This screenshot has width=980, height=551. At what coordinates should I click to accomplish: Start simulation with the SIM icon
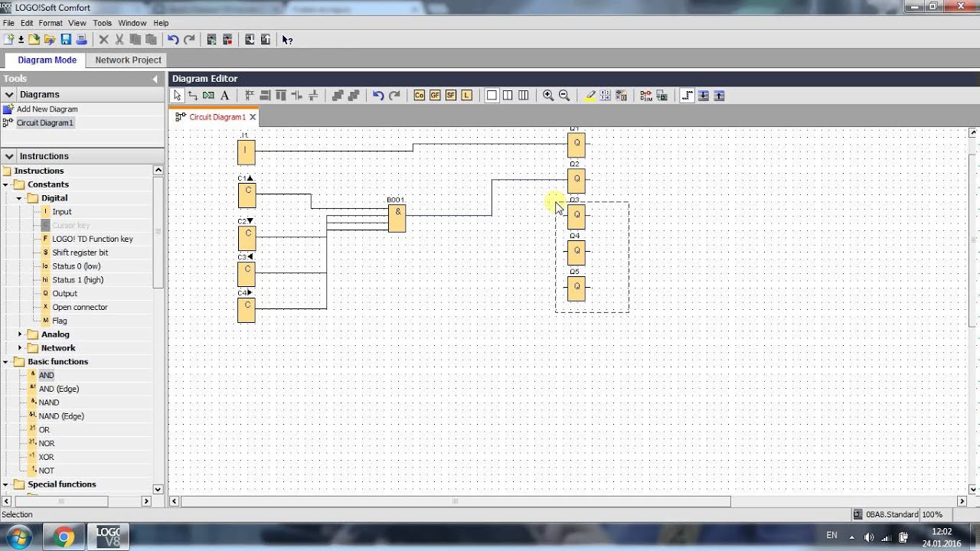coord(646,96)
